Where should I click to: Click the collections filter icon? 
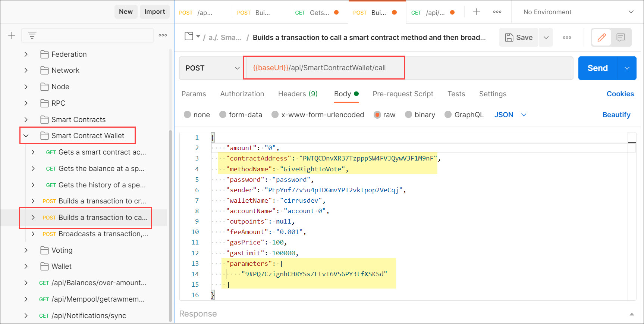pyautogui.click(x=32, y=35)
